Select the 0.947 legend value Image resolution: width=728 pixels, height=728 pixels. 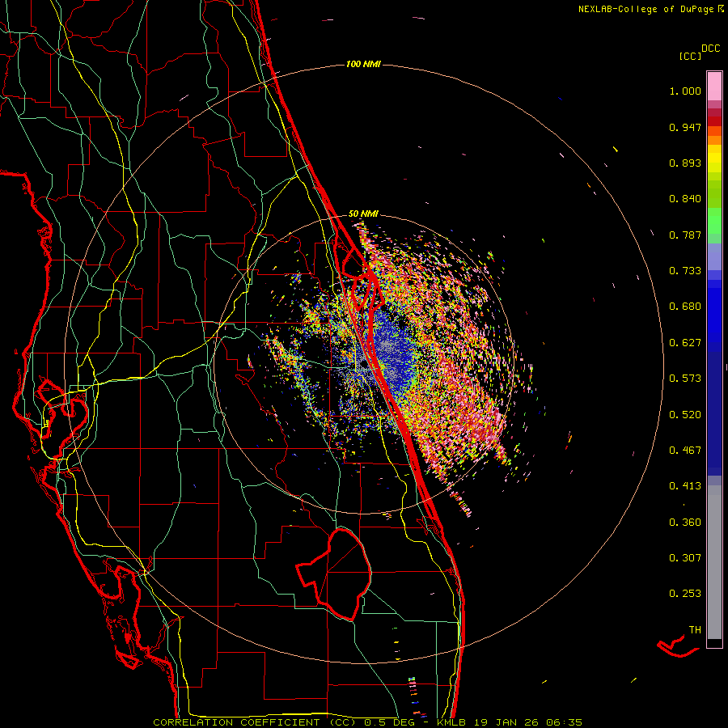685,127
